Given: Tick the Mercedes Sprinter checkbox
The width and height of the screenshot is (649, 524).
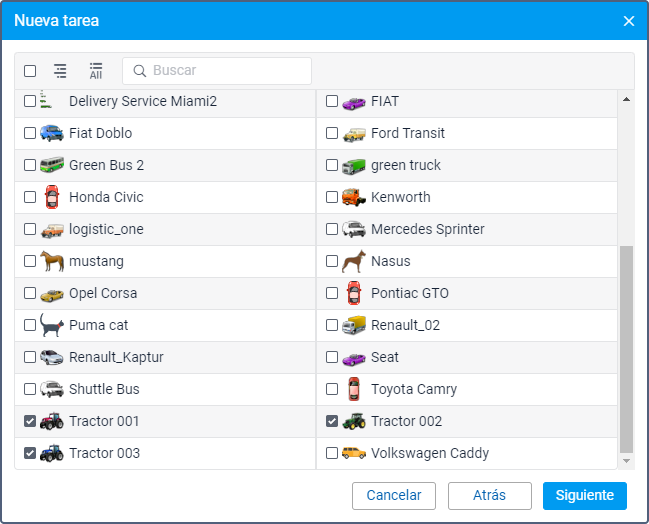Looking at the screenshot, I should [332, 229].
